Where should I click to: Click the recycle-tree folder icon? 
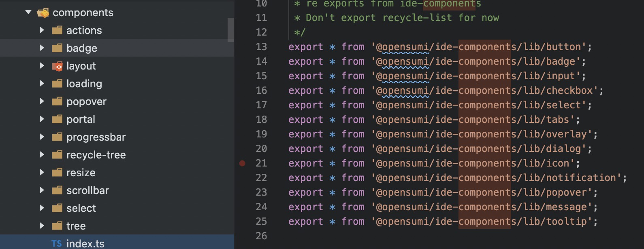(57, 155)
